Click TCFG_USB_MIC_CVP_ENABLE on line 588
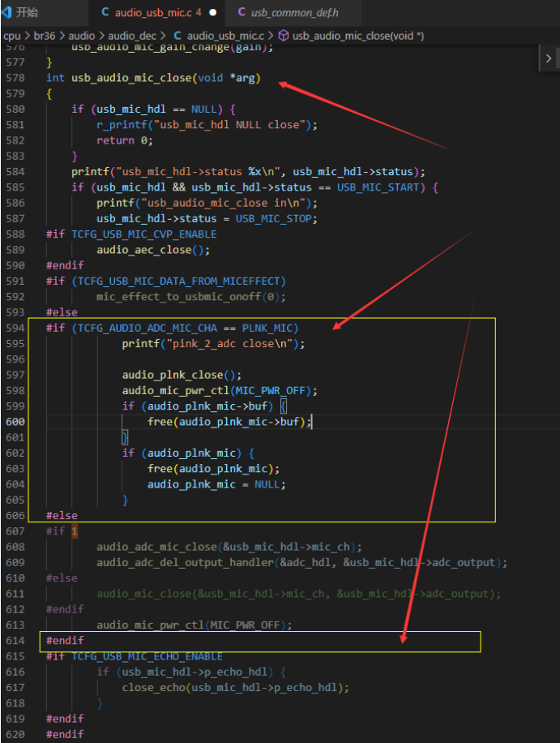The height and width of the screenshot is (743, 560). (144, 234)
